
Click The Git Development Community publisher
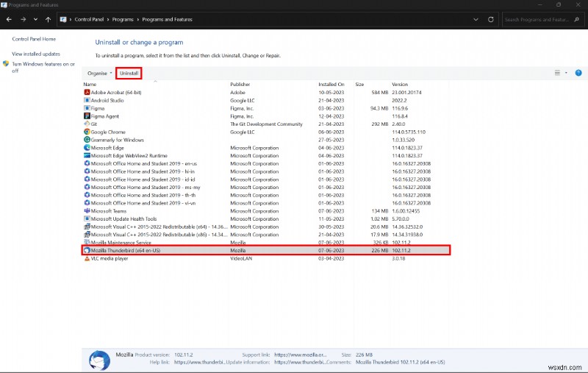266,124
